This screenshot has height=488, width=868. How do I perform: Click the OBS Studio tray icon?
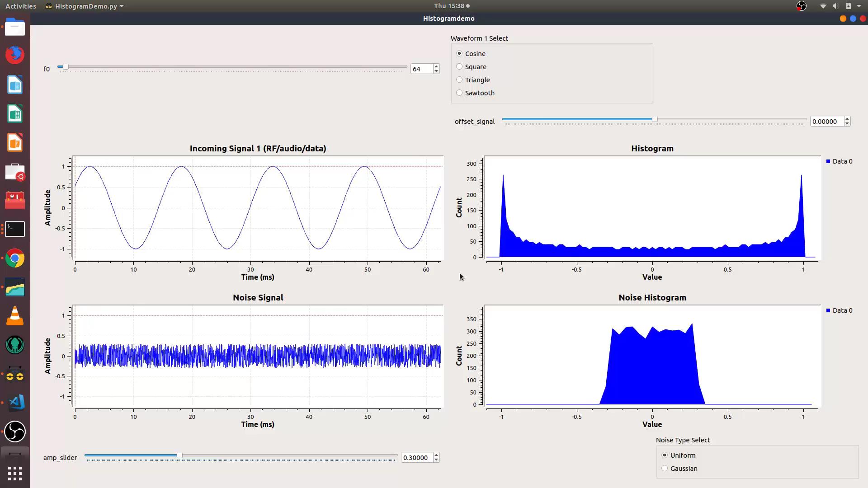tap(801, 6)
